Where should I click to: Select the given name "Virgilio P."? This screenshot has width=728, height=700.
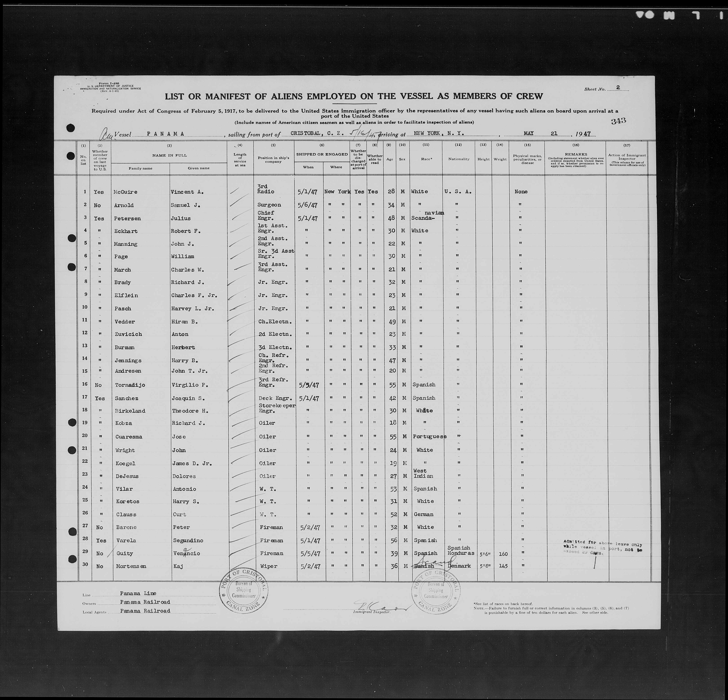(190, 385)
